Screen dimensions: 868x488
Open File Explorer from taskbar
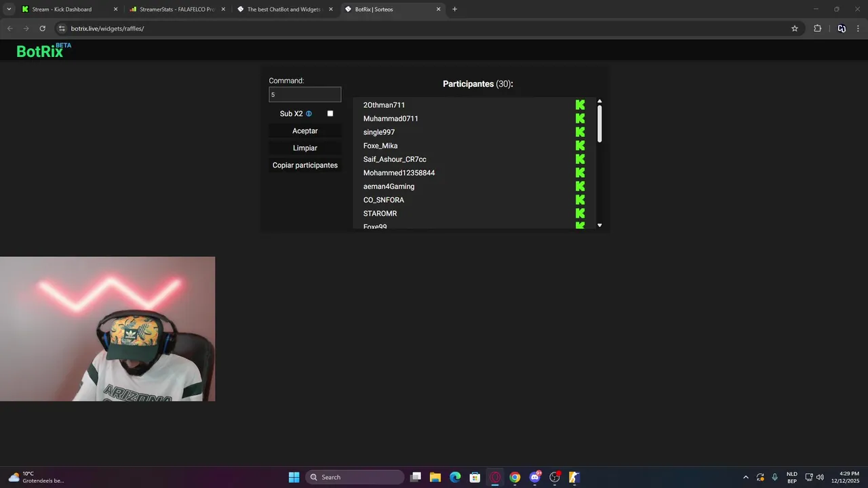point(435,477)
